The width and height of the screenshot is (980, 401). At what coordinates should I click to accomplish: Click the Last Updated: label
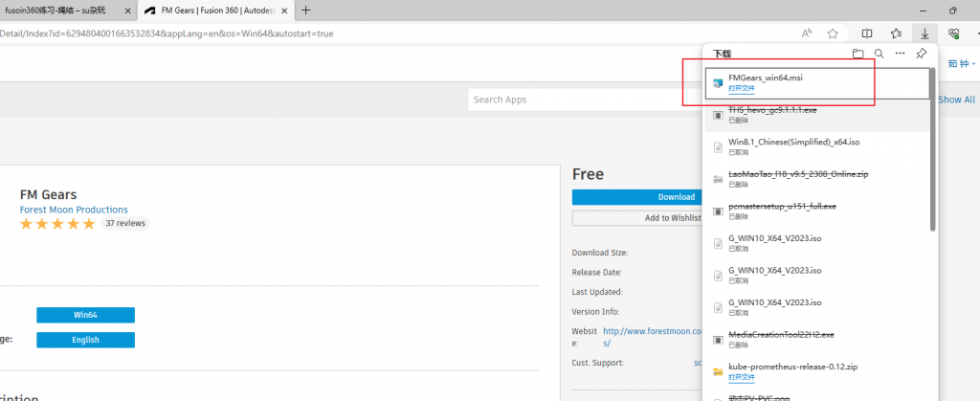tap(597, 292)
